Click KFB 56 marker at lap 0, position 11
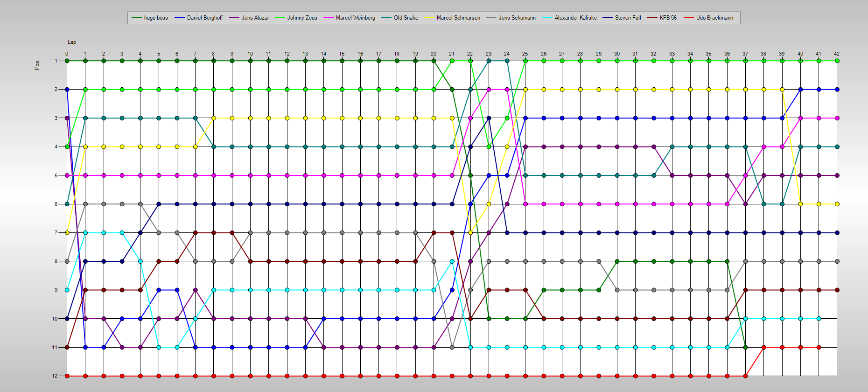 coord(67,347)
